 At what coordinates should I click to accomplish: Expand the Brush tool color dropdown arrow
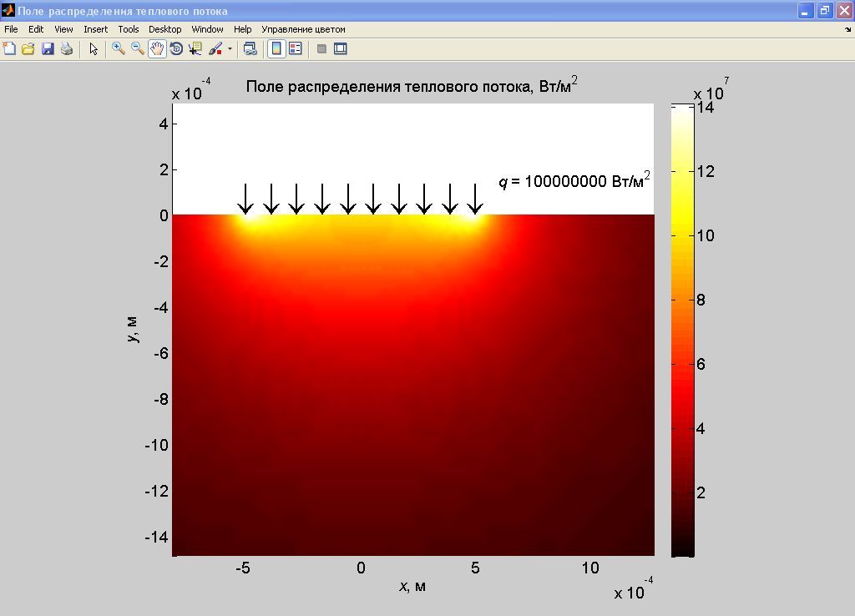[x=230, y=49]
